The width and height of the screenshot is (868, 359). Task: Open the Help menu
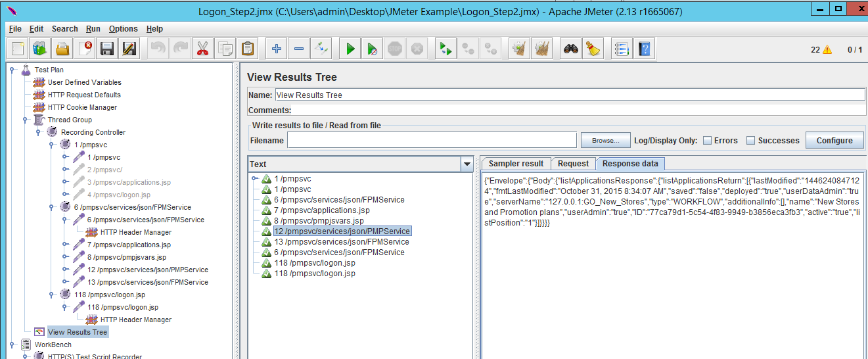(154, 29)
